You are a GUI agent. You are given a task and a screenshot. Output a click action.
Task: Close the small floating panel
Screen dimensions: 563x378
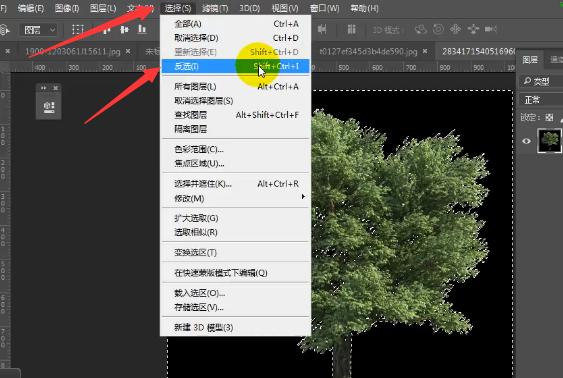click(x=56, y=88)
